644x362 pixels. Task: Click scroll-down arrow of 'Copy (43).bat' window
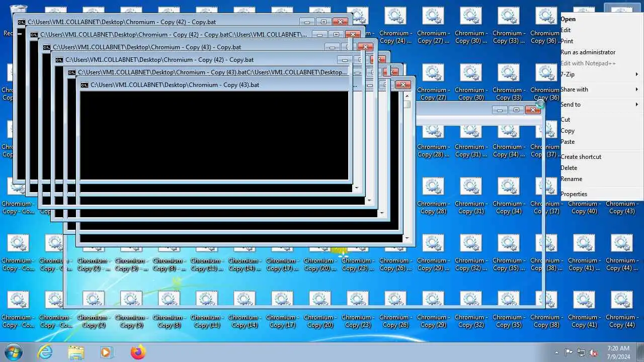pos(407,238)
